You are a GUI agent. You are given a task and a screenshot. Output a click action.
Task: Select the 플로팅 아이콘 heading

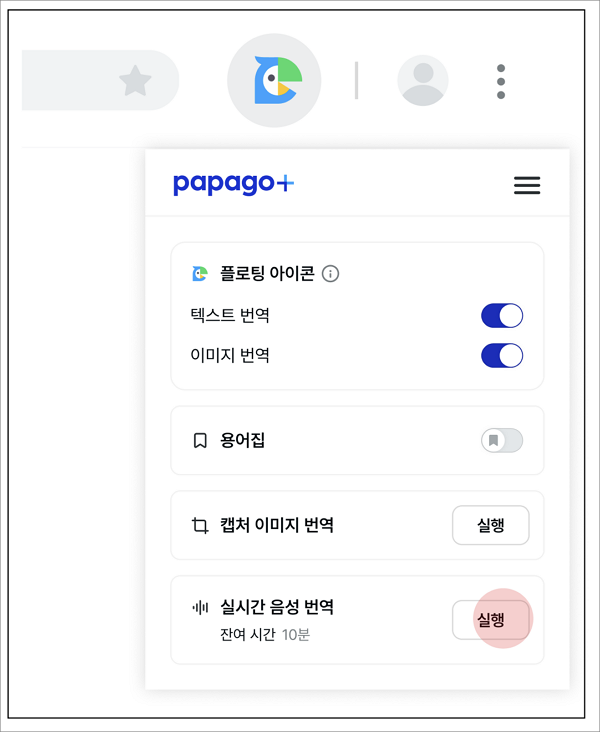[x=267, y=274]
